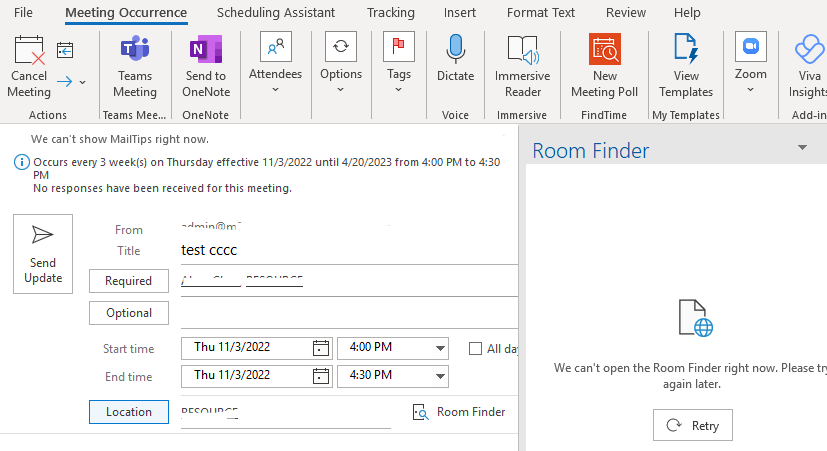Screen dimensions: 827x451
Task: Click the Location text field
Action: 286,412
